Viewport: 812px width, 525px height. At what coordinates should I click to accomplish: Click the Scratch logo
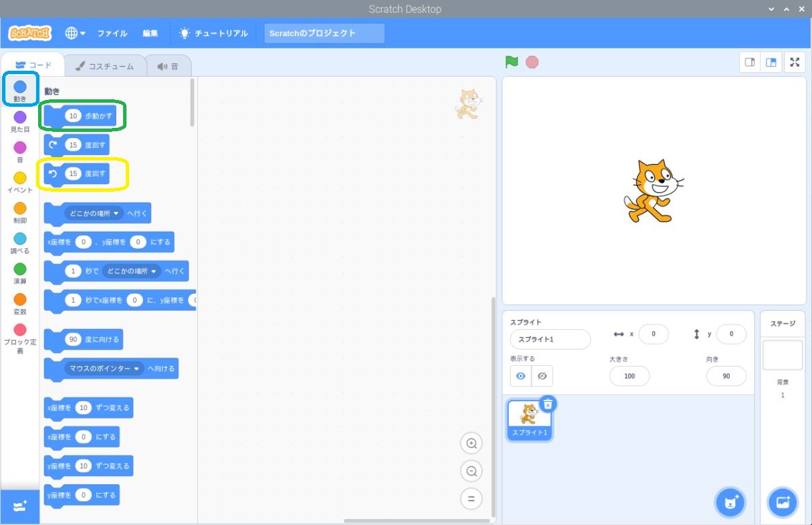(x=30, y=33)
